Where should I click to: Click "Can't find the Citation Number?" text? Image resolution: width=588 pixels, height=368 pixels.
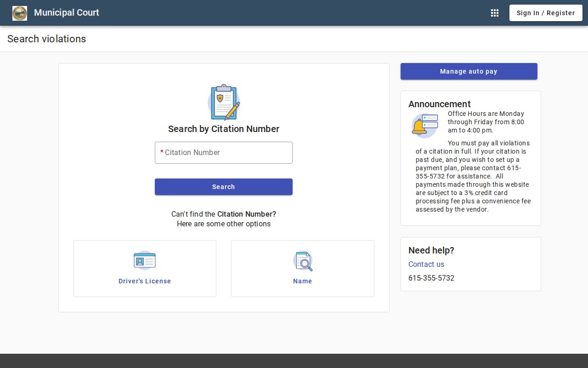[224, 214]
